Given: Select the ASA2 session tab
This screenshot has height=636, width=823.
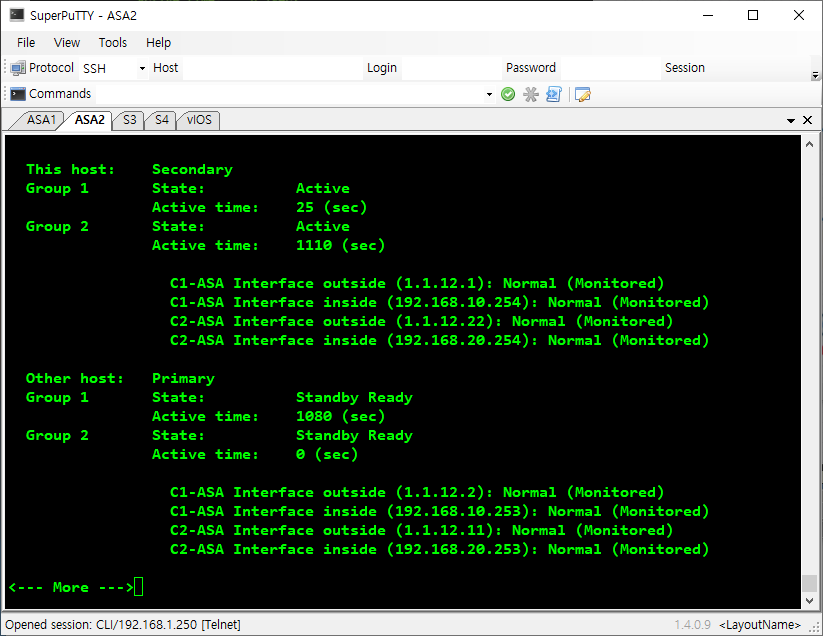Looking at the screenshot, I should [x=89, y=120].
